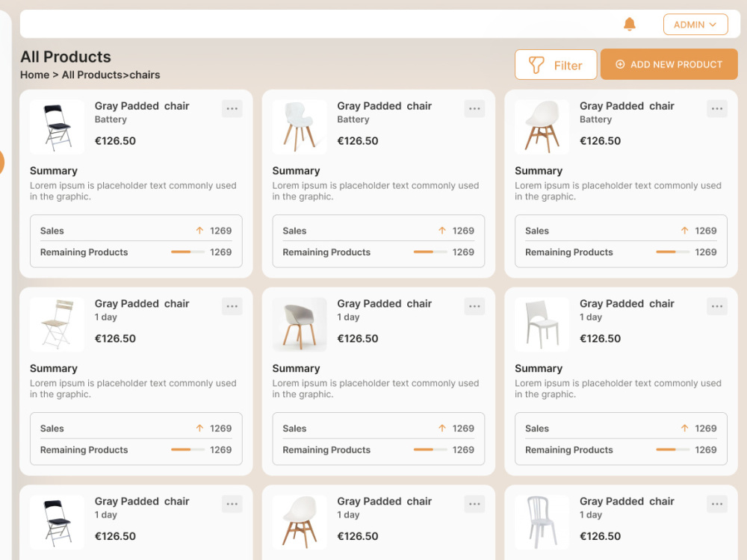Click Sales up-arrow on gray upholstered armchair card
Image resolution: width=747 pixels, height=560 pixels.
(442, 428)
